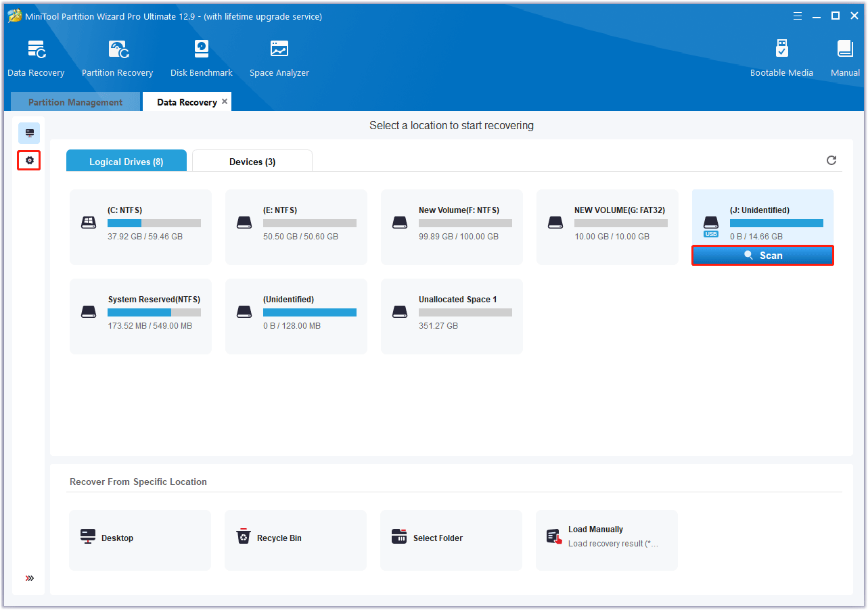Screen dimensions: 868x610
Task: Open the hamburger menu at top right
Action: [797, 15]
